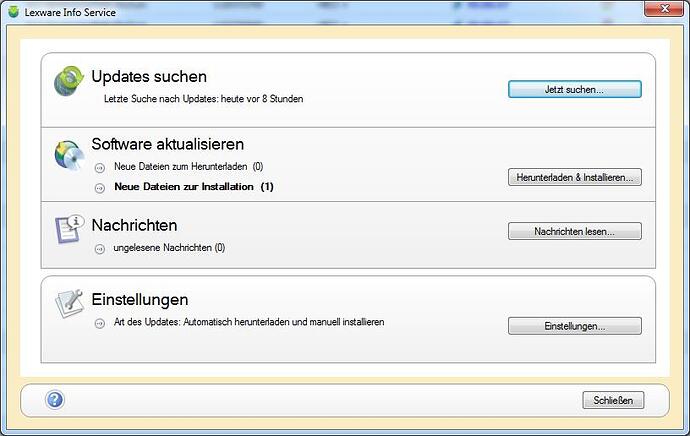
Task: Click Art des Updates description text
Action: pyautogui.click(x=249, y=322)
